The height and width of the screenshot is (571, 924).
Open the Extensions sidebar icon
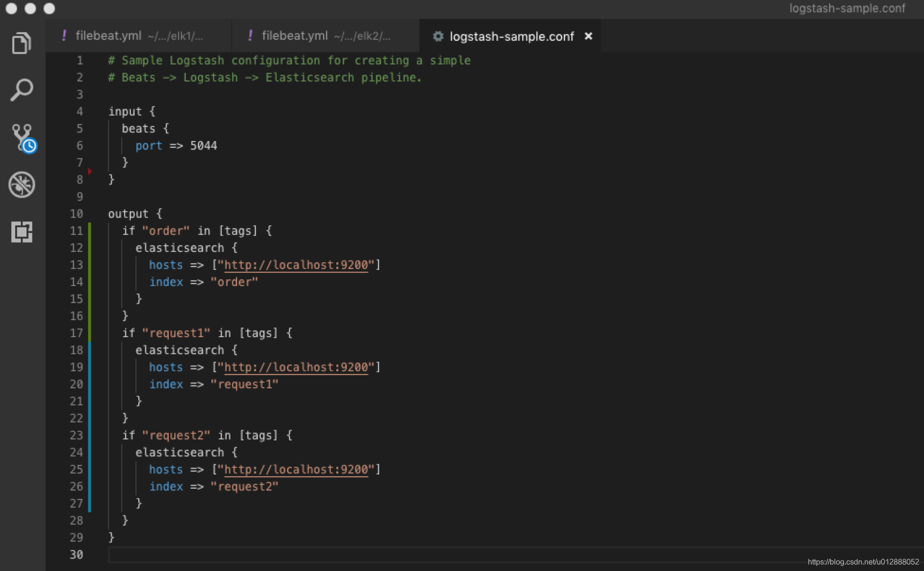click(22, 232)
